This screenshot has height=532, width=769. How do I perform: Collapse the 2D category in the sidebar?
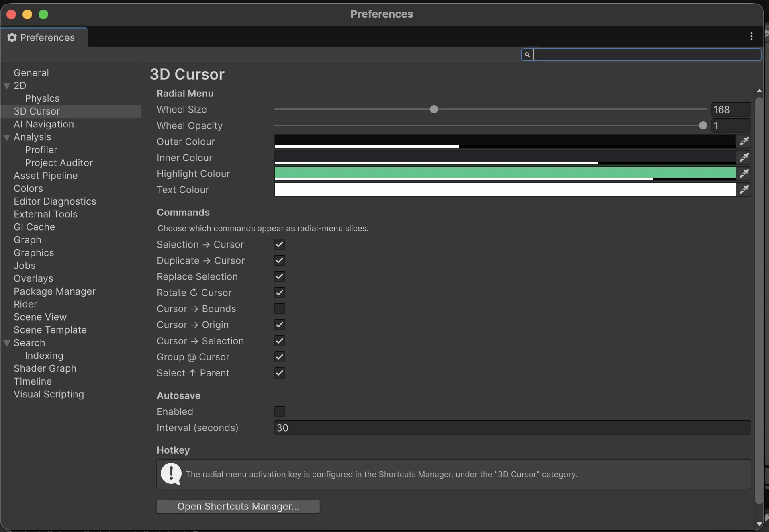click(x=7, y=86)
